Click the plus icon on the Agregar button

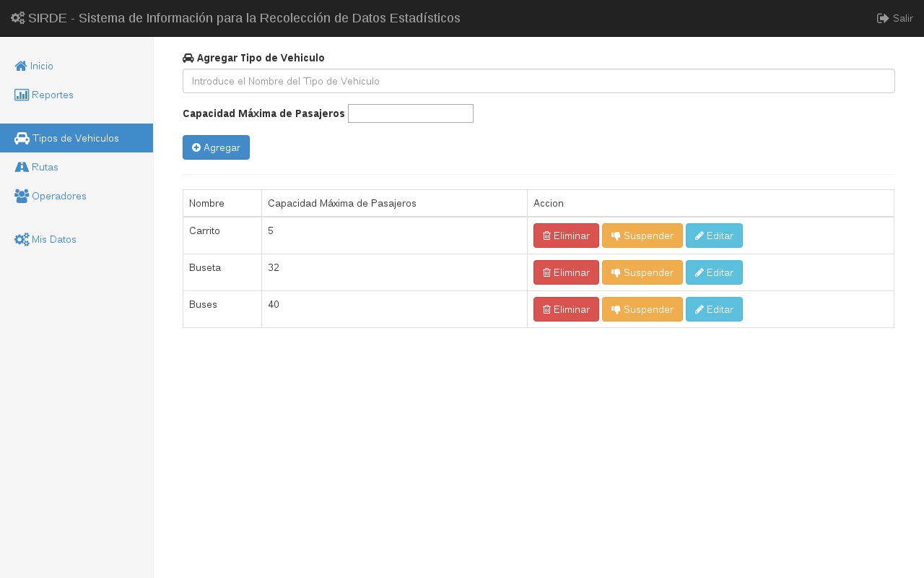pos(196,147)
